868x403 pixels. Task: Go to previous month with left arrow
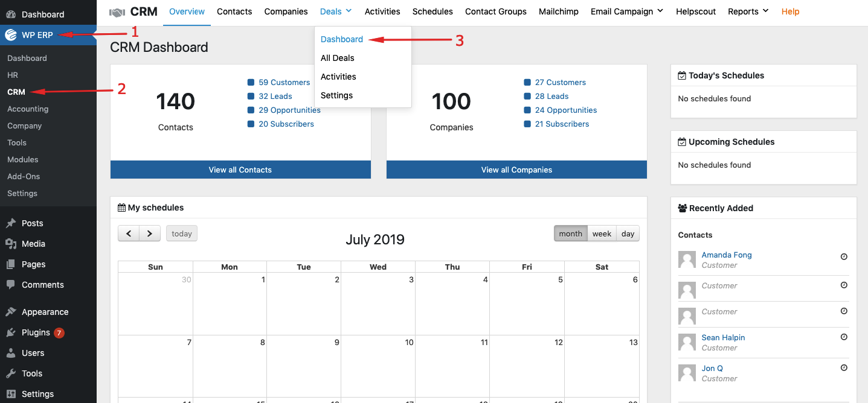(x=129, y=233)
